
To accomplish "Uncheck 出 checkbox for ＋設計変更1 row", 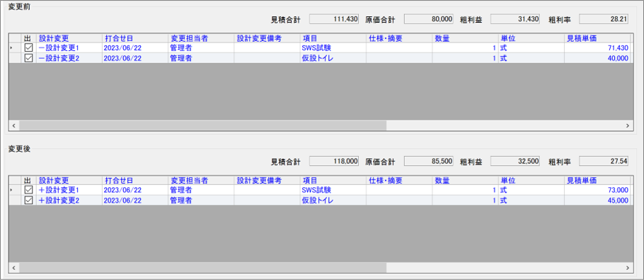I will (28, 191).
